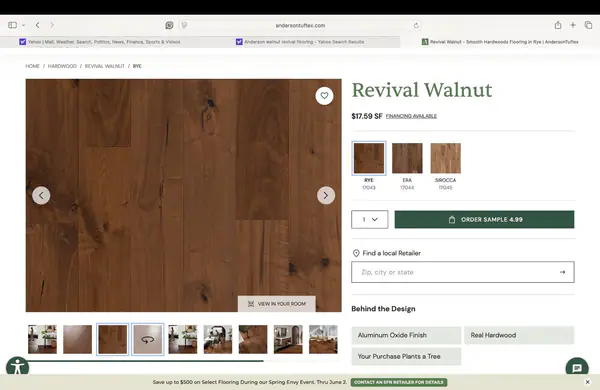Switch to the Yahoo Search Results tab
The height and width of the screenshot is (390, 600).
click(300, 42)
